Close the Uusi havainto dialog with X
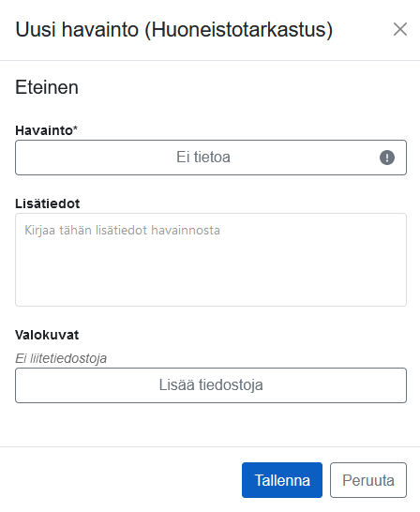The height and width of the screenshot is (512, 420). 400,29
